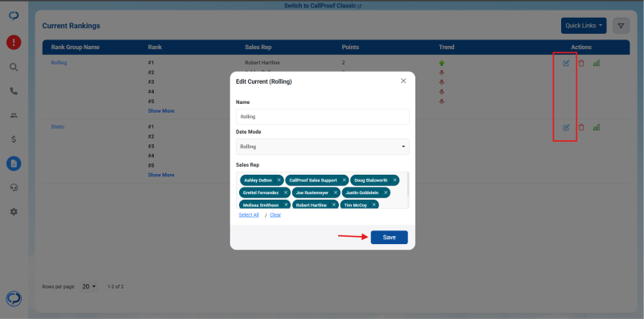Remove Doug Stalzworth tag from selection
The height and width of the screenshot is (319, 644).
tap(394, 180)
